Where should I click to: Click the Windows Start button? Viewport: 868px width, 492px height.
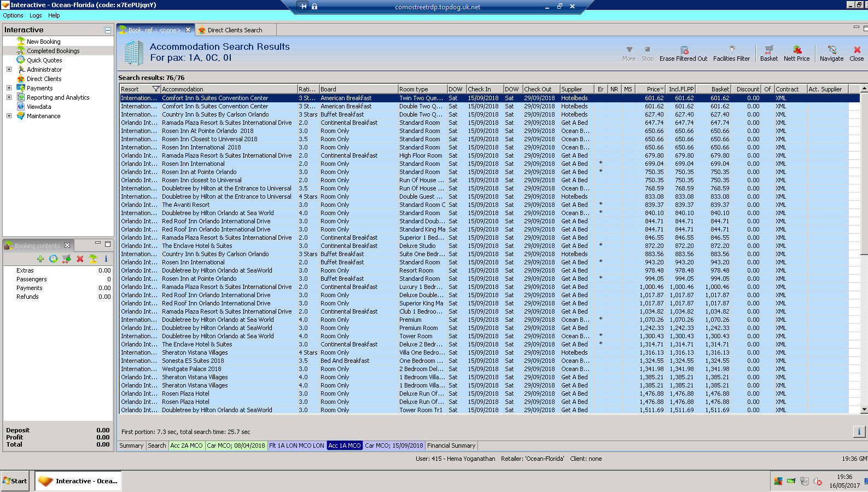(x=15, y=481)
